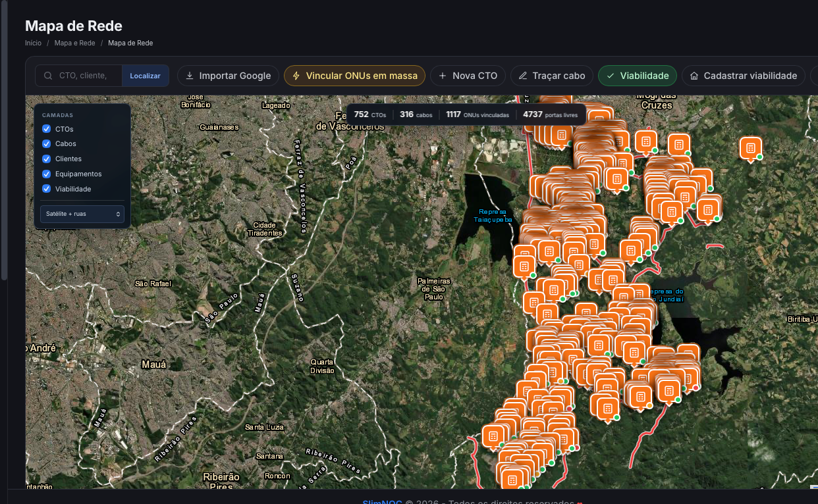Screen dimensions: 818x504
Task: Open 'Vincular ONUs em massa'
Action: [354, 76]
